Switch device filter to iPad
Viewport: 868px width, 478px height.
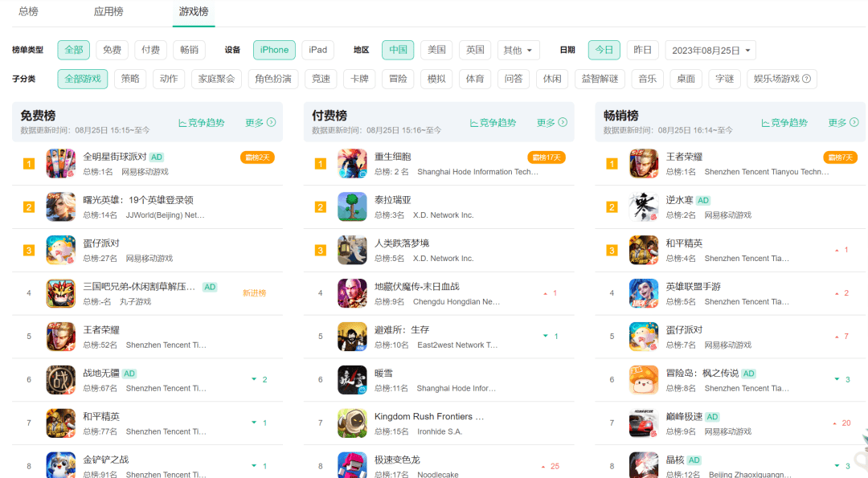pos(318,50)
